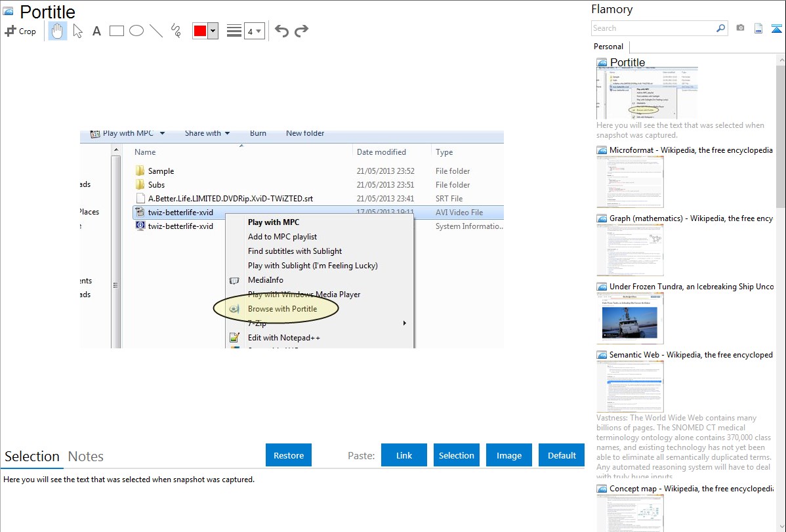Open the color picker dropdown arrow
Image resolution: width=786 pixels, height=532 pixels.
tap(213, 31)
